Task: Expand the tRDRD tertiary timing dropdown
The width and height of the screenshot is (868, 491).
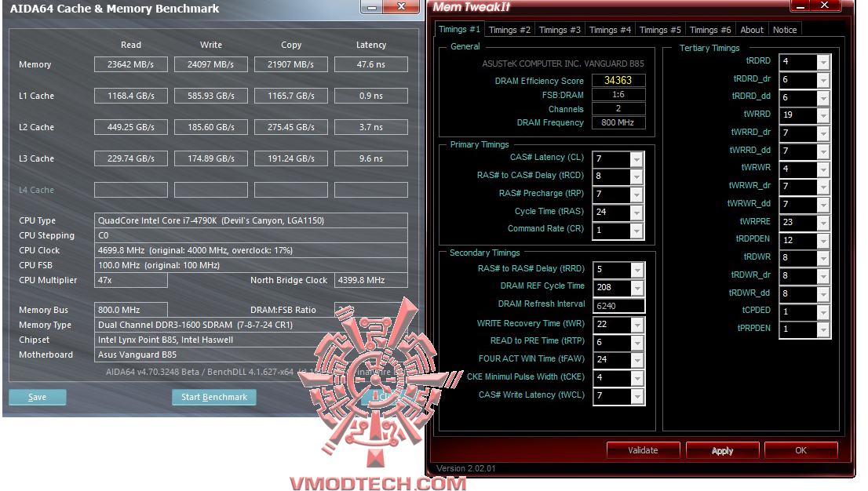Action: (x=824, y=62)
